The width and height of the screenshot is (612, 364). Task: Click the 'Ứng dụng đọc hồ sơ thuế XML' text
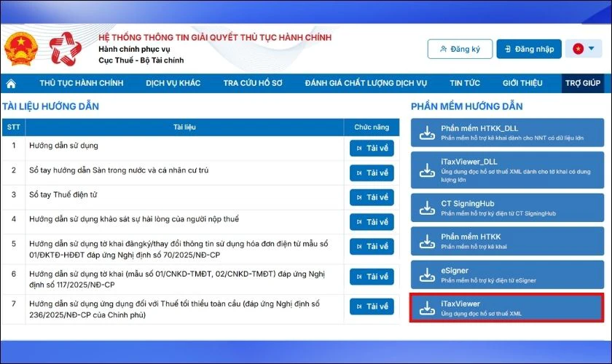click(481, 314)
